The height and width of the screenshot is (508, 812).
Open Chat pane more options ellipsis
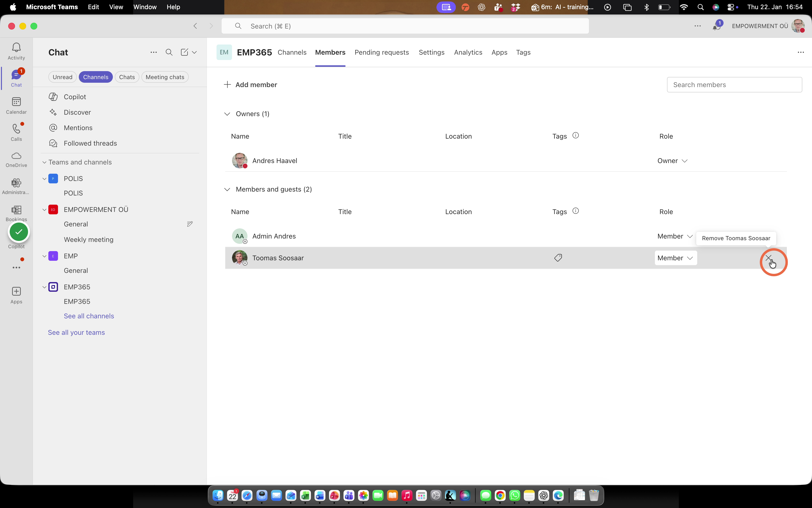(153, 52)
